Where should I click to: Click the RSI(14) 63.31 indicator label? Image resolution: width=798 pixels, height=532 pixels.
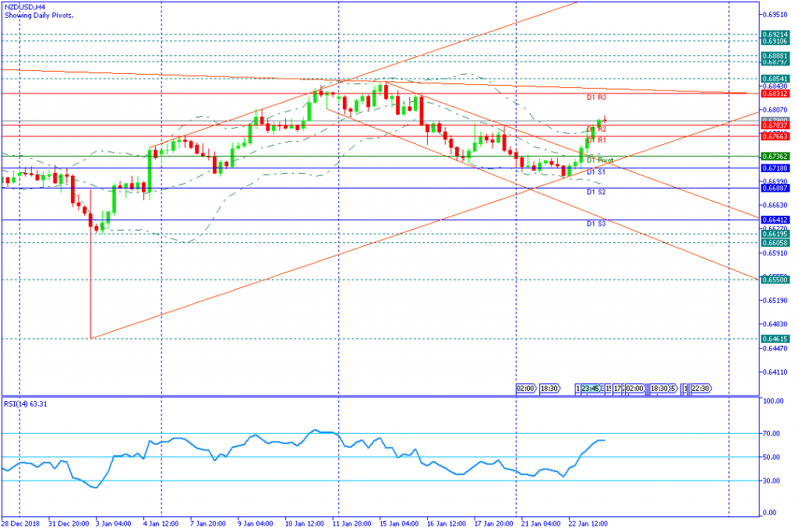tap(26, 403)
